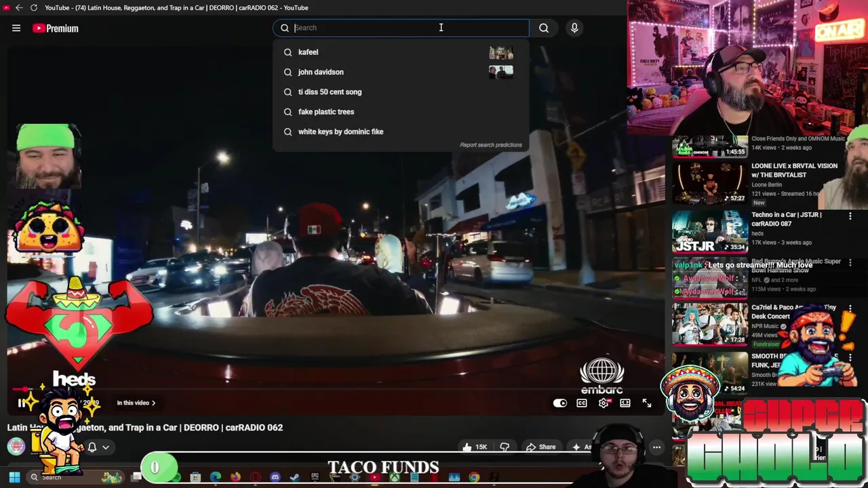This screenshot has width=868, height=488.
Task: Dislike the DEORRO carRADIO video
Action: point(505,447)
